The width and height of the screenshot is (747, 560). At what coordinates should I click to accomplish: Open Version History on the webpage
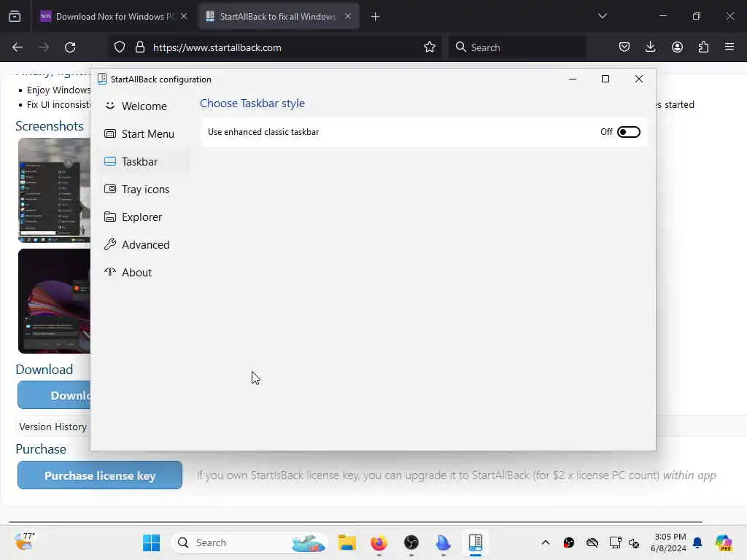tap(53, 427)
